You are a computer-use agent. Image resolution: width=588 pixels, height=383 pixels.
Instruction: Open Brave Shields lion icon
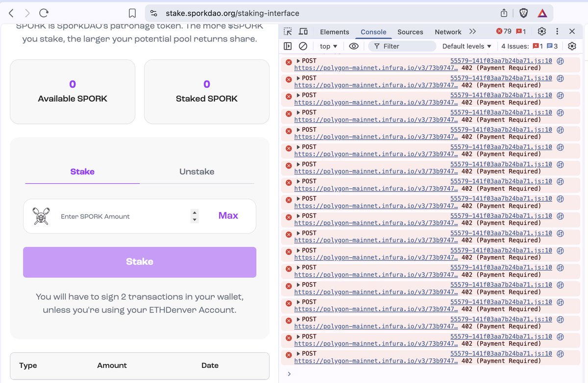pos(523,13)
